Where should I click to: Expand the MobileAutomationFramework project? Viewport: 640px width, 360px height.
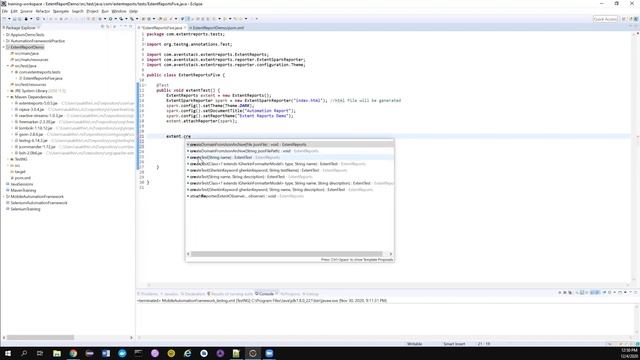(x=4, y=197)
